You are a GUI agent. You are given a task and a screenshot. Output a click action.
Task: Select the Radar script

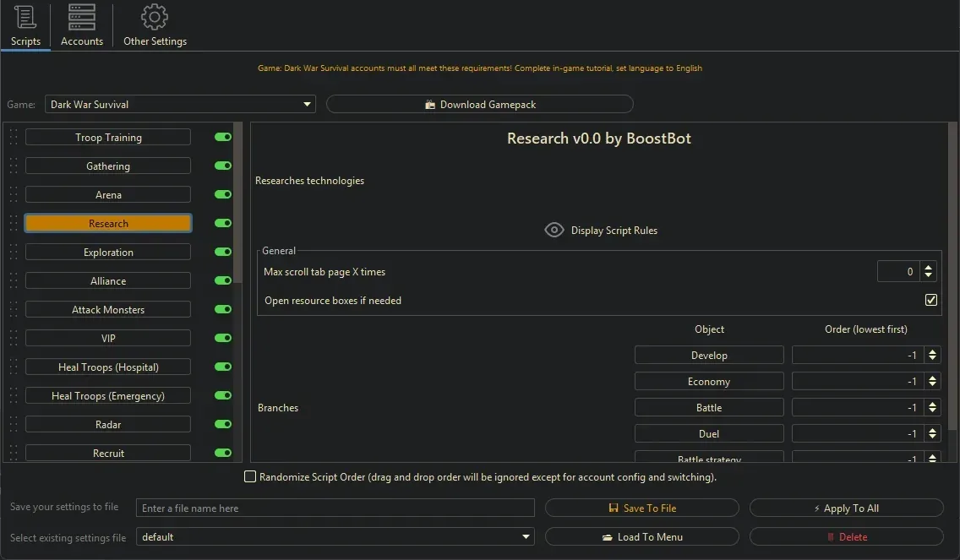coord(108,425)
